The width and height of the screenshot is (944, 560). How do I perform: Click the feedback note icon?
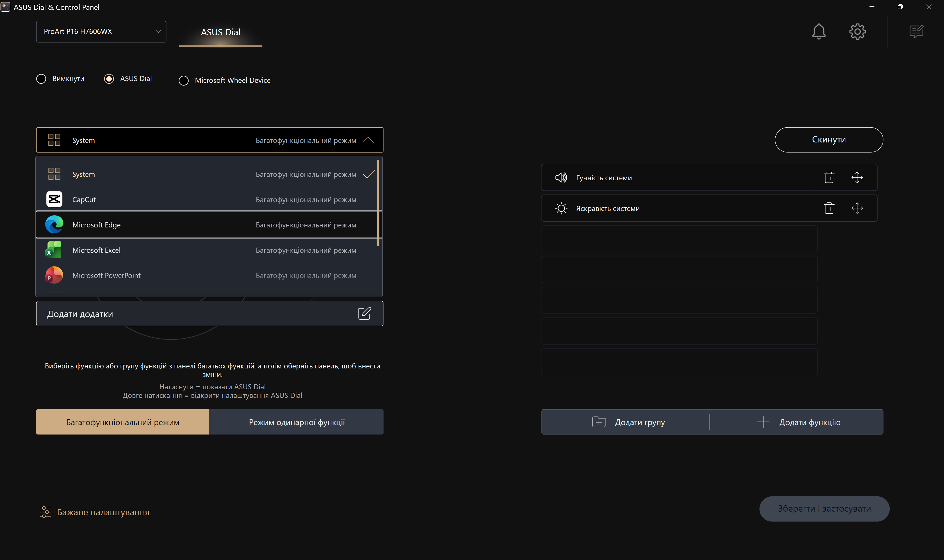point(916,31)
